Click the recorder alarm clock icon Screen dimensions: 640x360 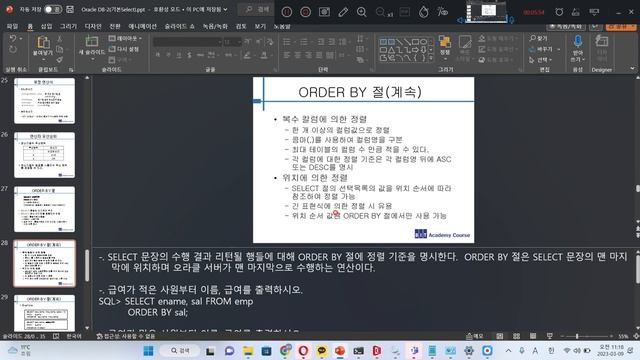point(559,12)
